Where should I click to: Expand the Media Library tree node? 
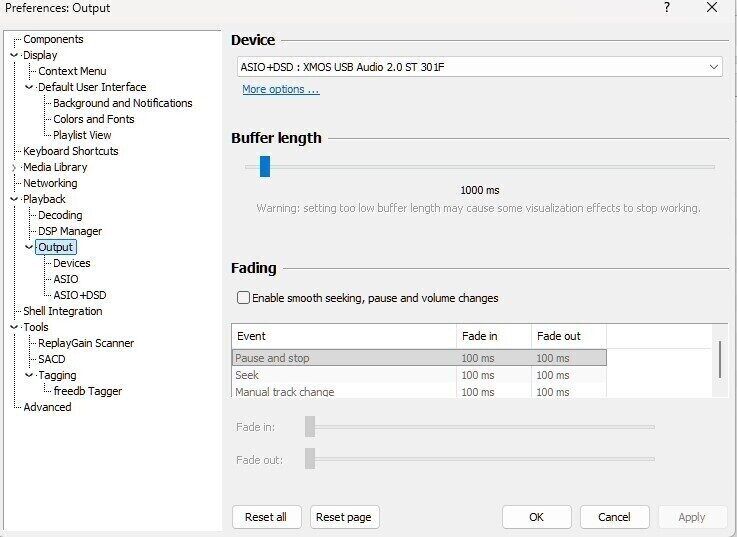(x=14, y=167)
